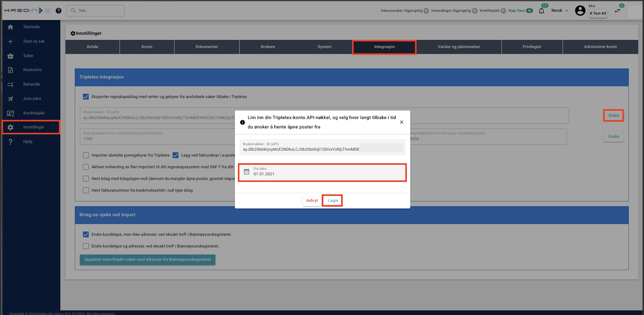
Task: Open Varsler og påminnelser tab
Action: 459,47
